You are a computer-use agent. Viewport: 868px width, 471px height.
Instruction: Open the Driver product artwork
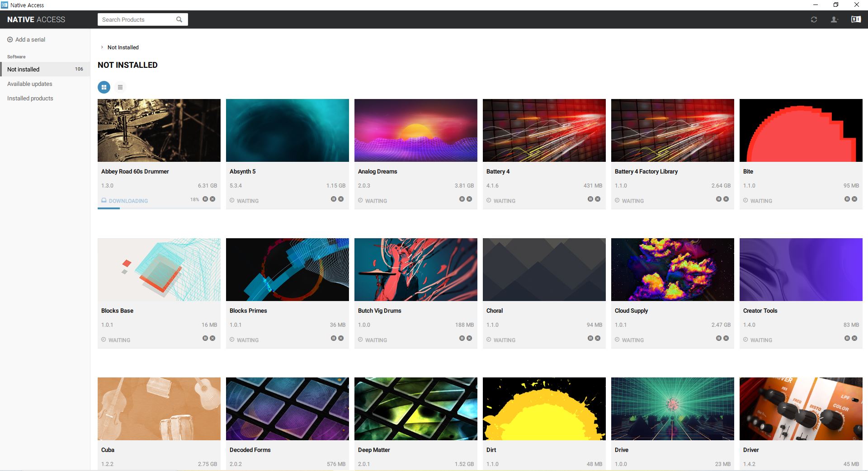pos(801,409)
